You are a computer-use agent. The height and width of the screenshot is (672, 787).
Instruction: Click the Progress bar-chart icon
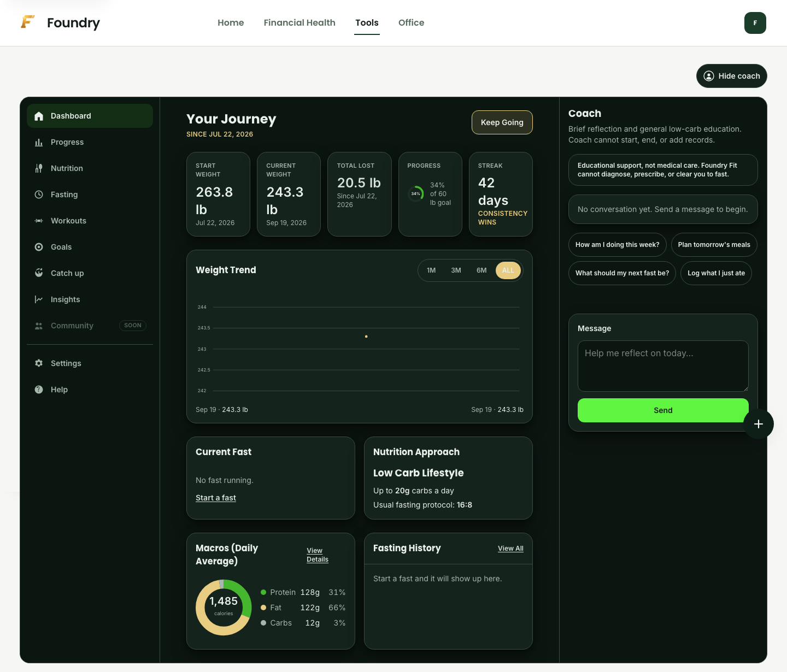39,142
